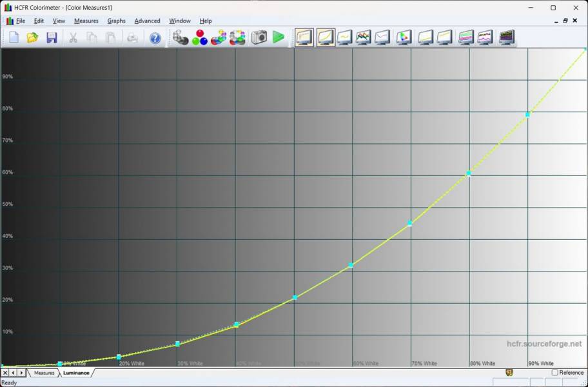The width and height of the screenshot is (588, 387).
Task: Open the CIE chromaticity diagram monitor icon
Action: coord(404,37)
